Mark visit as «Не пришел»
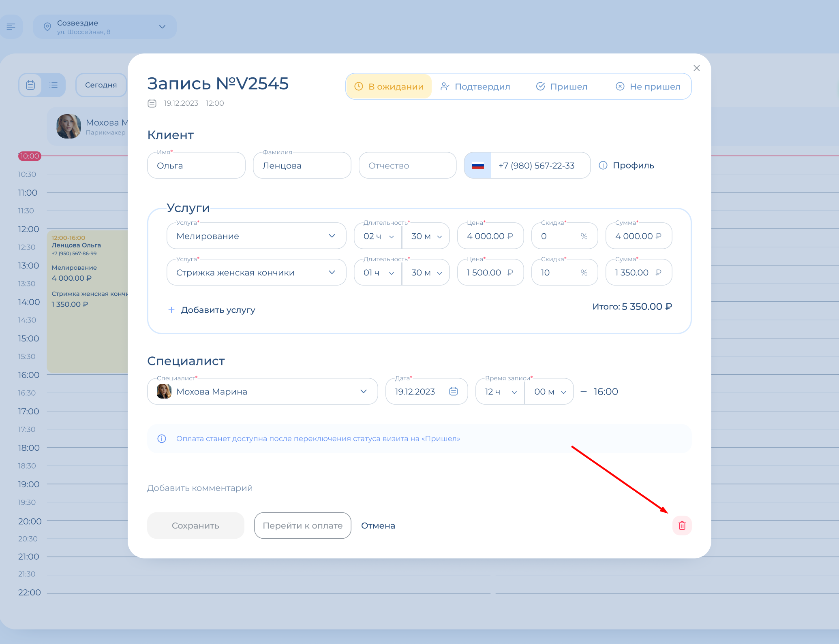Viewport: 839px width, 644px height. (648, 86)
